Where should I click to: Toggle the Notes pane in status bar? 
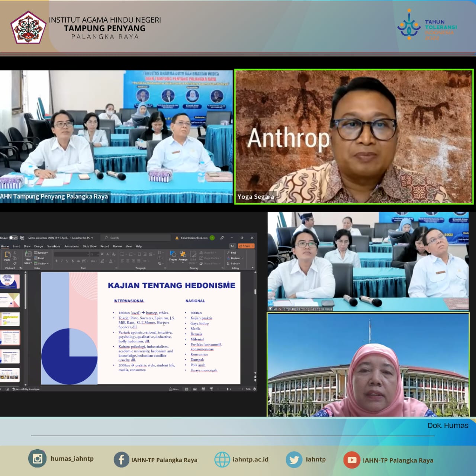pyautogui.click(x=174, y=389)
